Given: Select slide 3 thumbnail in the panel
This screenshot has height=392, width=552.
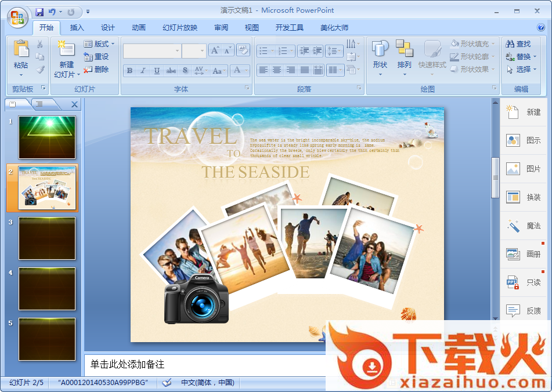Looking at the screenshot, I should point(47,238).
